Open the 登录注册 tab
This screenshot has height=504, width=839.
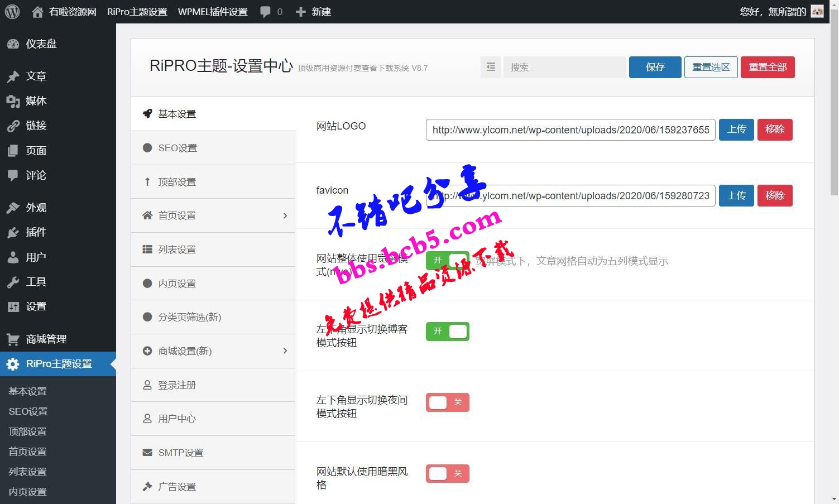point(213,385)
